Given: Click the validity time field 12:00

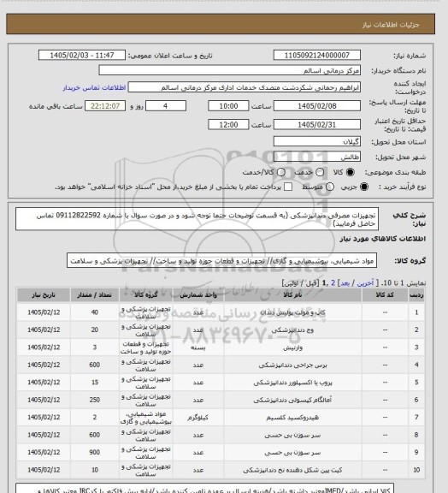Looking at the screenshot, I should point(228,125).
